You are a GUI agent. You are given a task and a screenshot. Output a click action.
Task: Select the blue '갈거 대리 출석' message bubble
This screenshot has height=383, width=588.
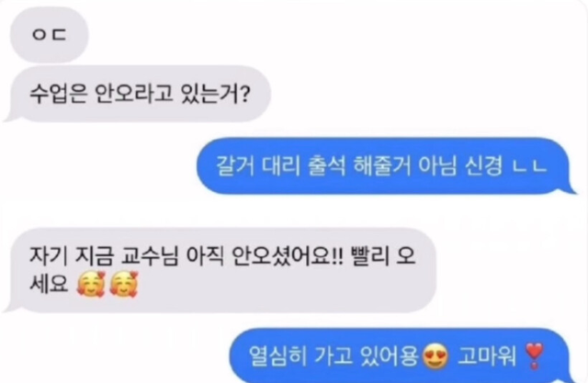point(386,165)
